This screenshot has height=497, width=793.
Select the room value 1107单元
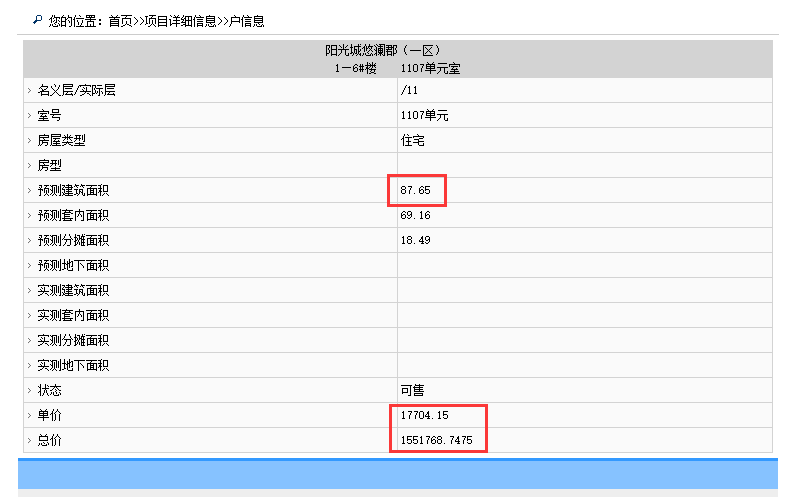[x=424, y=115]
